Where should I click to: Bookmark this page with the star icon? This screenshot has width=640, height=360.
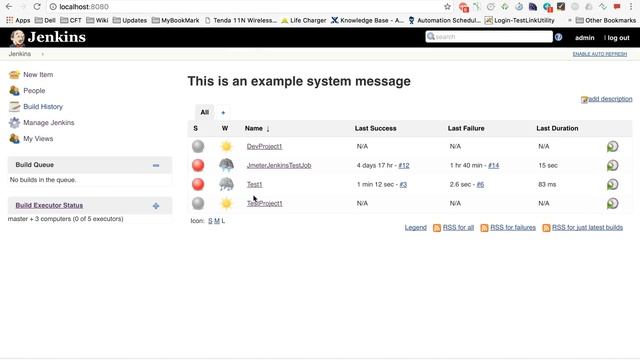tap(447, 7)
